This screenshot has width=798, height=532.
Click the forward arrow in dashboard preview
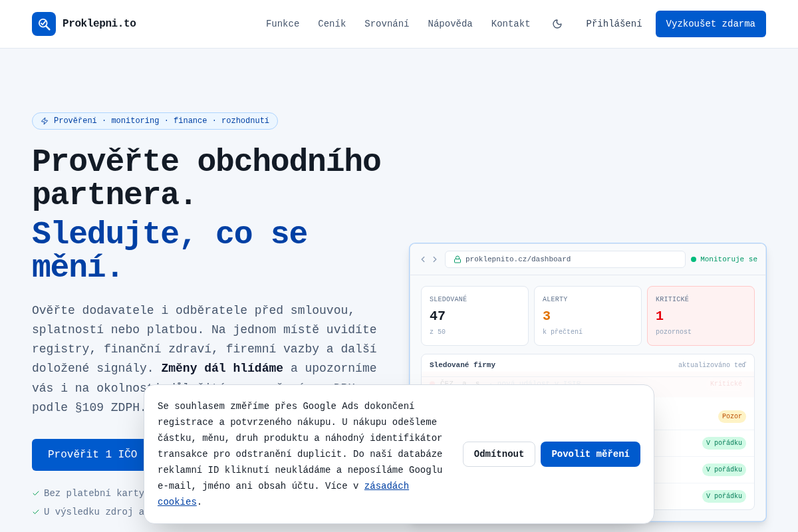click(435, 259)
